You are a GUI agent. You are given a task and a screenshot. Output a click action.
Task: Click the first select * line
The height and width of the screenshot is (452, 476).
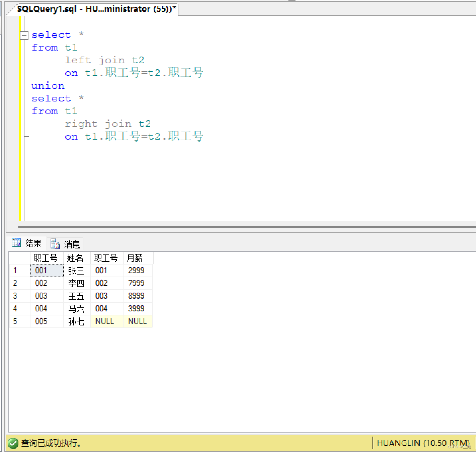pos(58,35)
